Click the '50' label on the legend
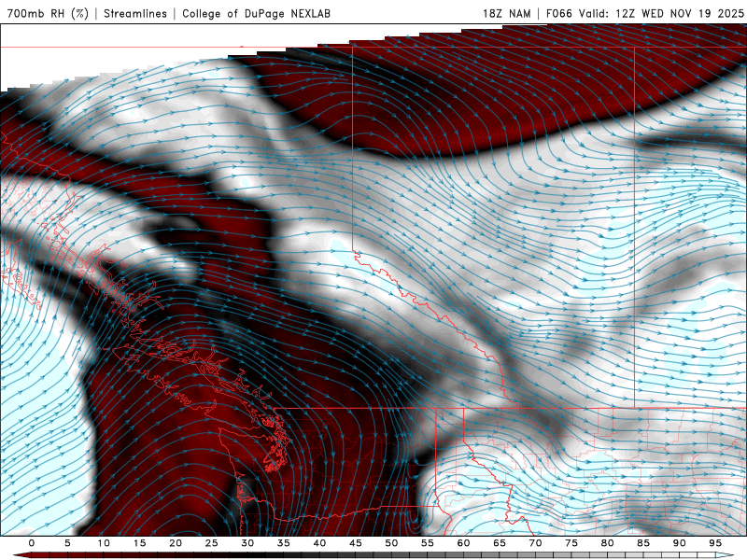Screen dimensions: 747x560 [391, 543]
